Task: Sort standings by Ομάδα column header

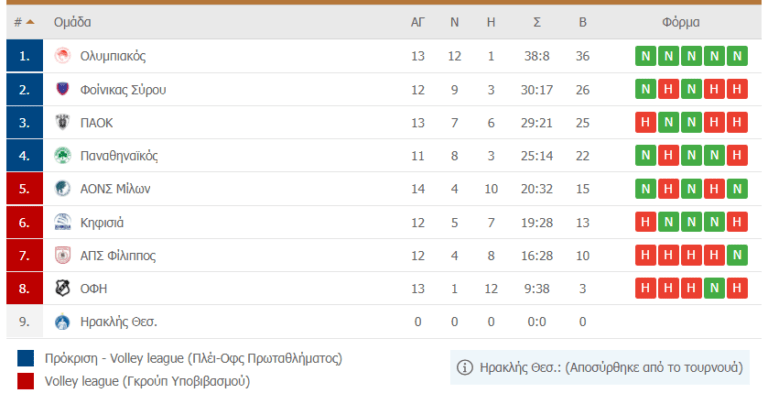Action: click(x=73, y=22)
